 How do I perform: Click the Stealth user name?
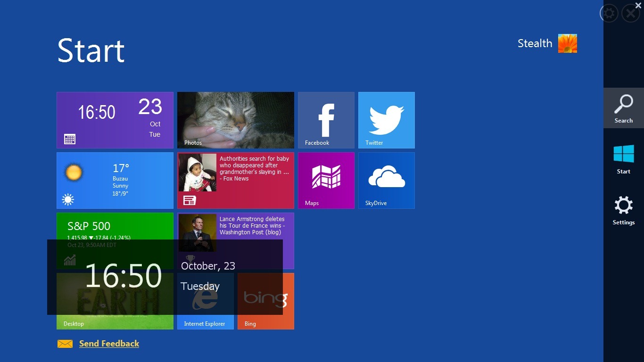click(x=535, y=43)
